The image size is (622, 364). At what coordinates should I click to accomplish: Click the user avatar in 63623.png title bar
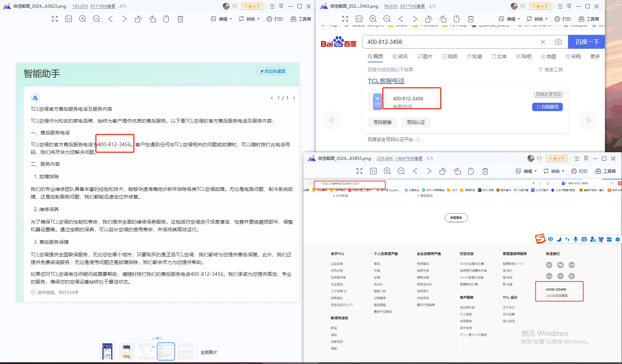point(226,6)
